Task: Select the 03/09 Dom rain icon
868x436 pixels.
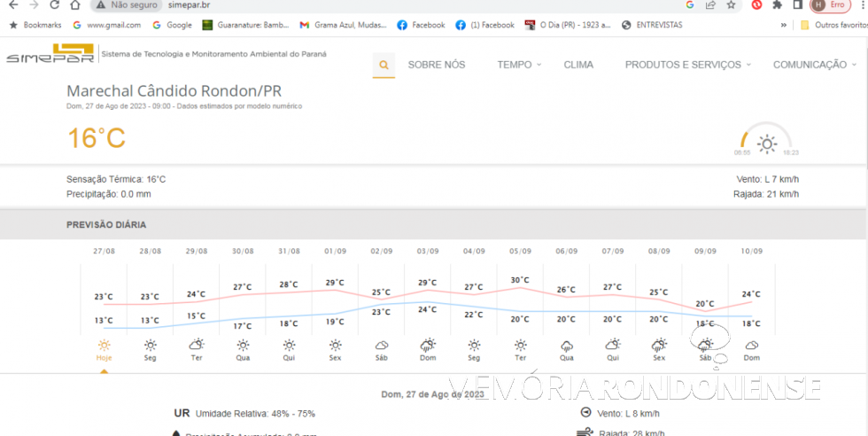Action: pos(428,345)
